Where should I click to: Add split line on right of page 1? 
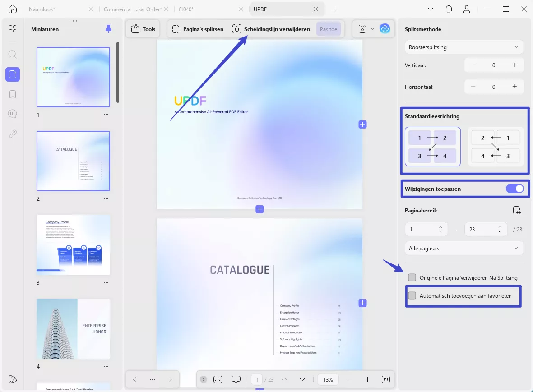tap(363, 125)
